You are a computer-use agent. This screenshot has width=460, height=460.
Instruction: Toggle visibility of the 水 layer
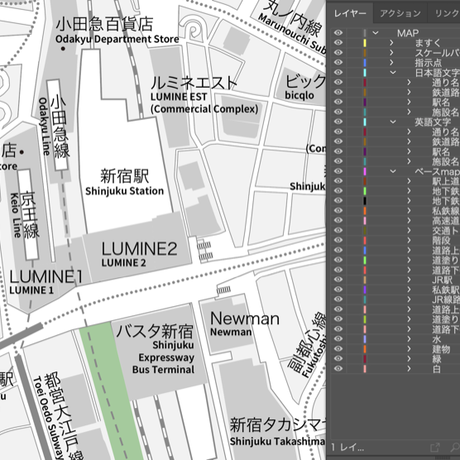[338, 339]
